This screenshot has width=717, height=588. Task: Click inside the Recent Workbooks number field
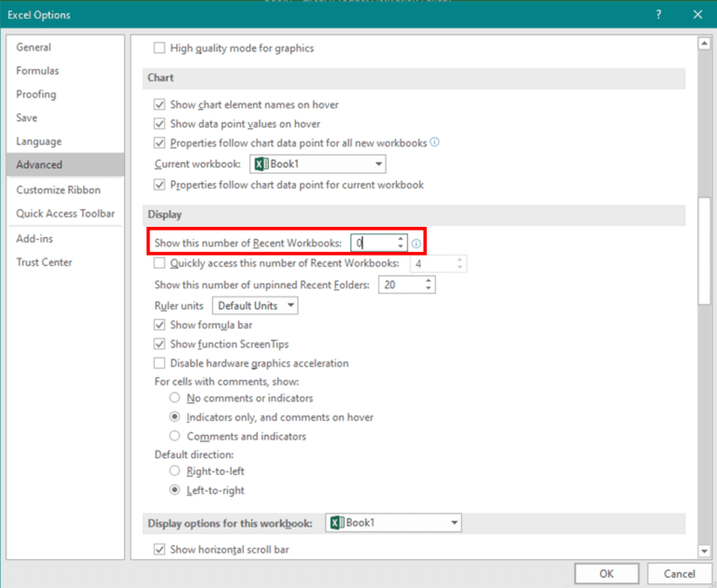373,244
